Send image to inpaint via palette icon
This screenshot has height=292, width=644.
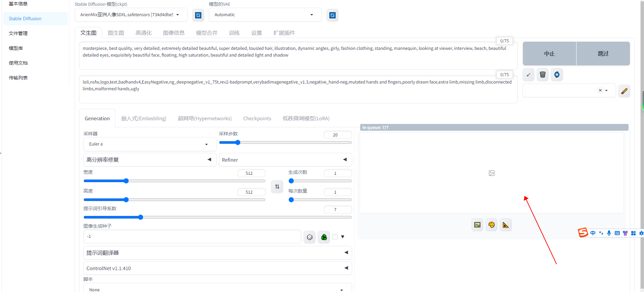click(491, 225)
